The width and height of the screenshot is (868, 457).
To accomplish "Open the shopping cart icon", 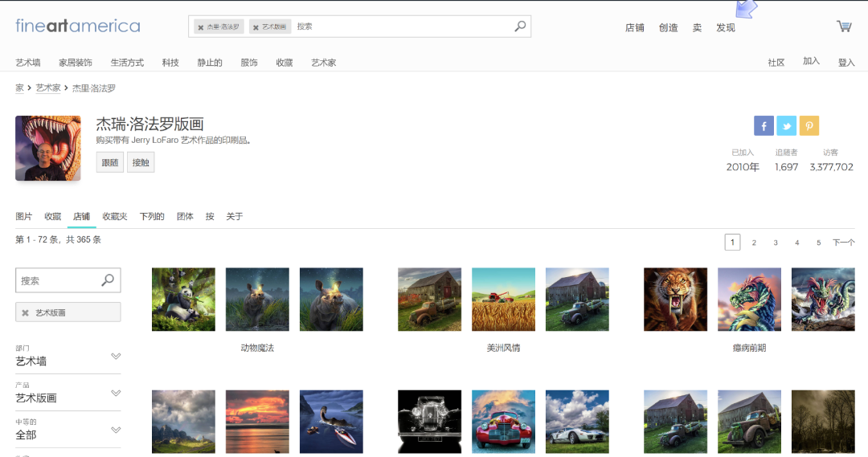I will (x=844, y=26).
